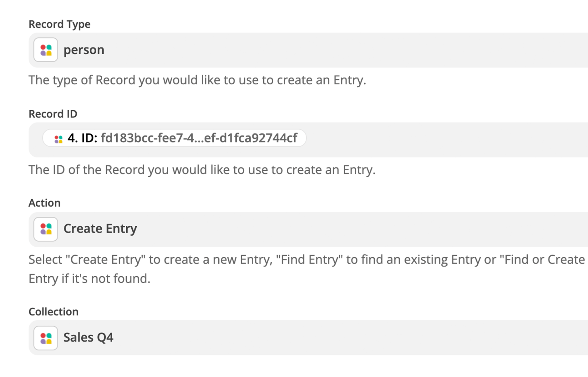Select the "person" value text

coord(84,50)
